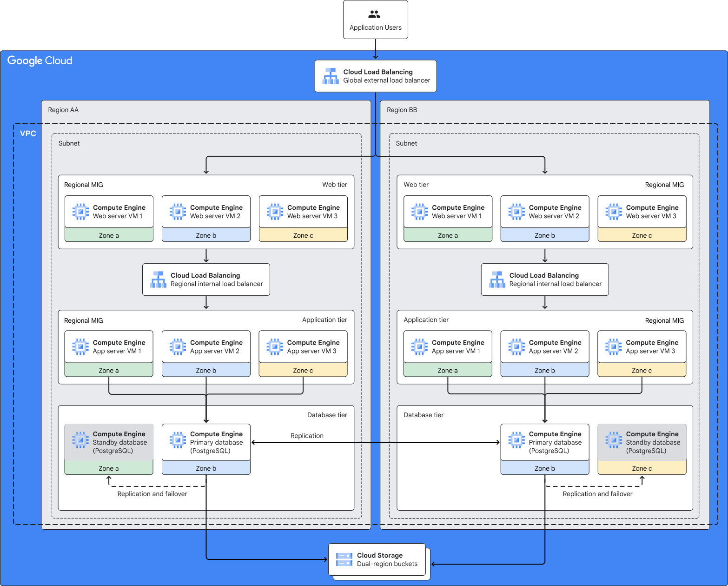Click Compute Engine icon of Region BB App server VM 3
Screen dimensions: 728x586
click(x=613, y=346)
